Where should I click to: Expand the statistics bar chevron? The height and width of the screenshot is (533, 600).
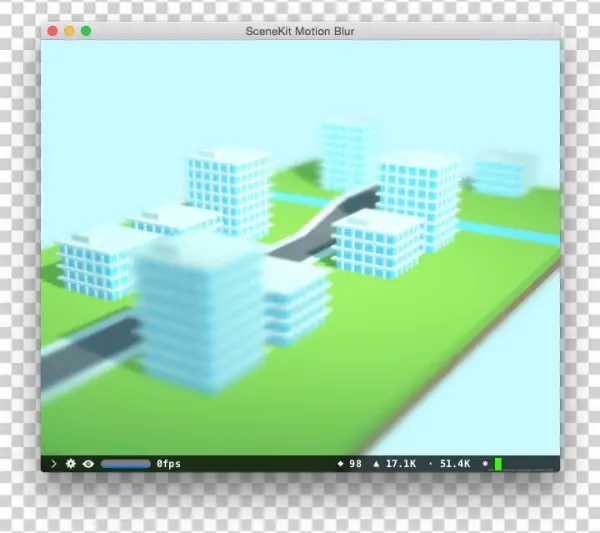[x=54, y=464]
